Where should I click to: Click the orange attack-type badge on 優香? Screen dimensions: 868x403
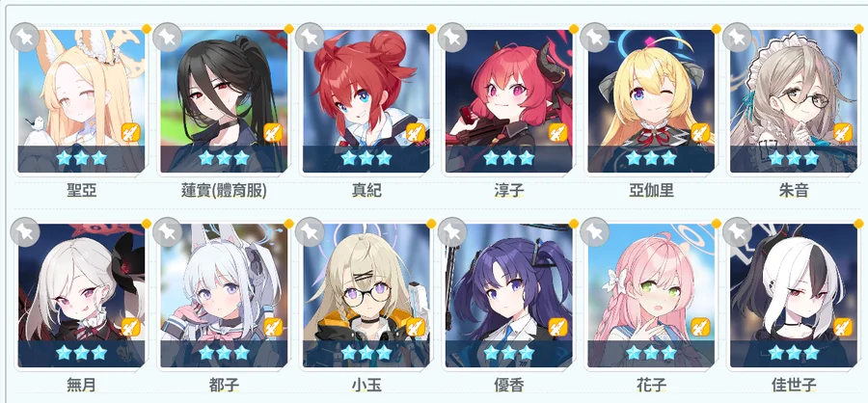(x=558, y=327)
